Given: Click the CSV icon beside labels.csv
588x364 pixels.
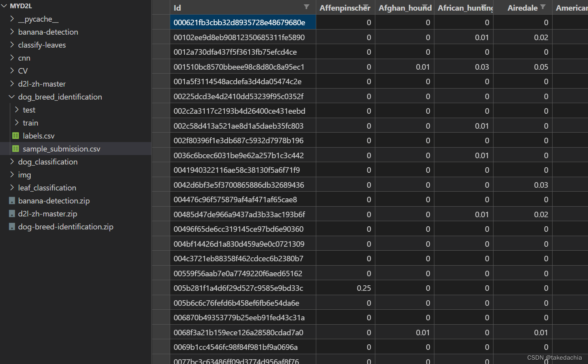Looking at the screenshot, I should (16, 136).
